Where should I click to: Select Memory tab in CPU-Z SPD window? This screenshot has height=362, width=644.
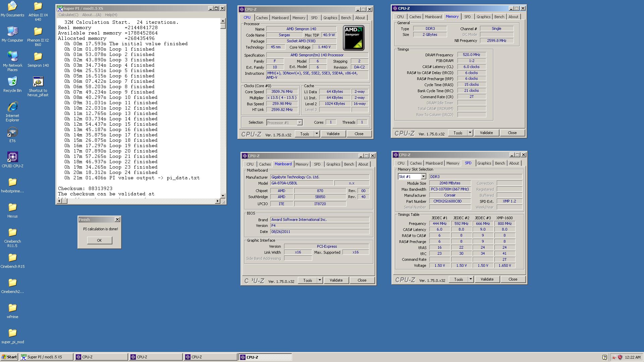coord(452,163)
